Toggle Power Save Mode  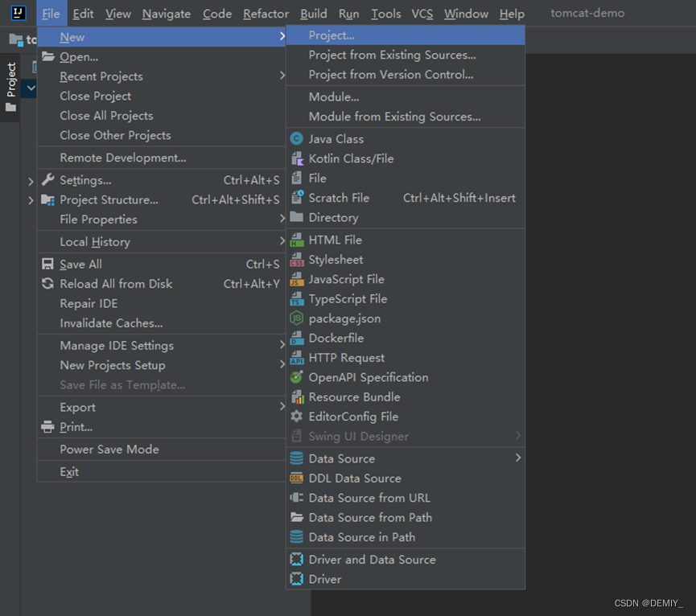[x=162, y=450]
